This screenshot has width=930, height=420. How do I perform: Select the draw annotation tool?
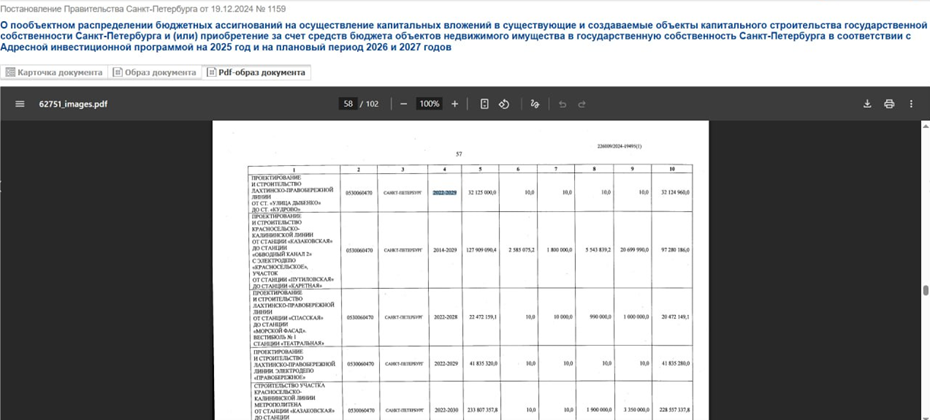click(x=535, y=104)
